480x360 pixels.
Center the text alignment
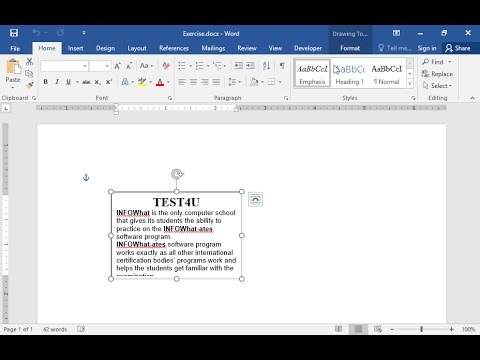pyautogui.click(x=193, y=82)
